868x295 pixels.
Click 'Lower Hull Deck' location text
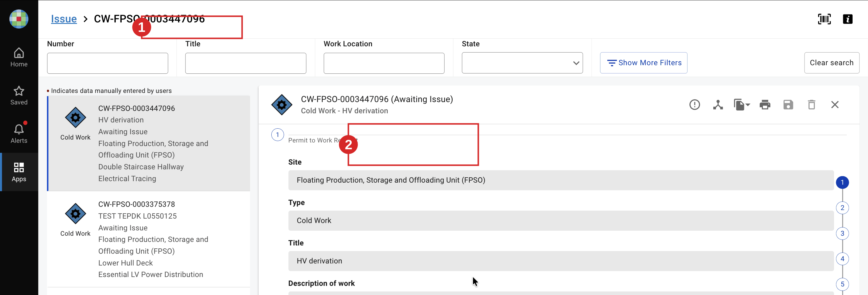[125, 263]
